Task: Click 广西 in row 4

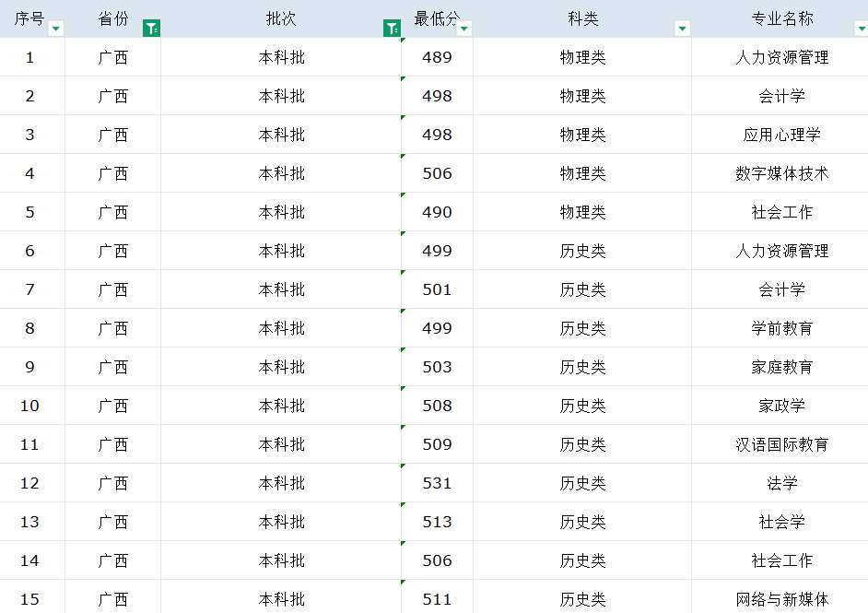Action: click(x=113, y=173)
